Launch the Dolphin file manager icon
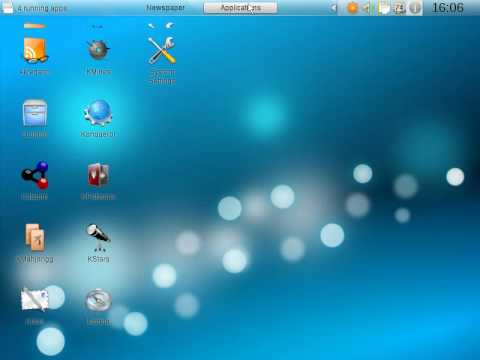The image size is (480, 360). point(35,113)
